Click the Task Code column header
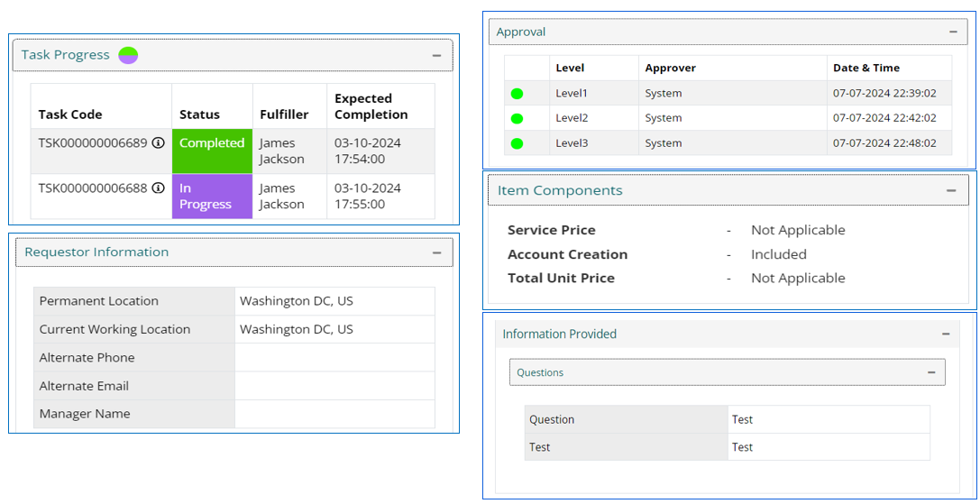The height and width of the screenshot is (504, 980). (x=70, y=115)
